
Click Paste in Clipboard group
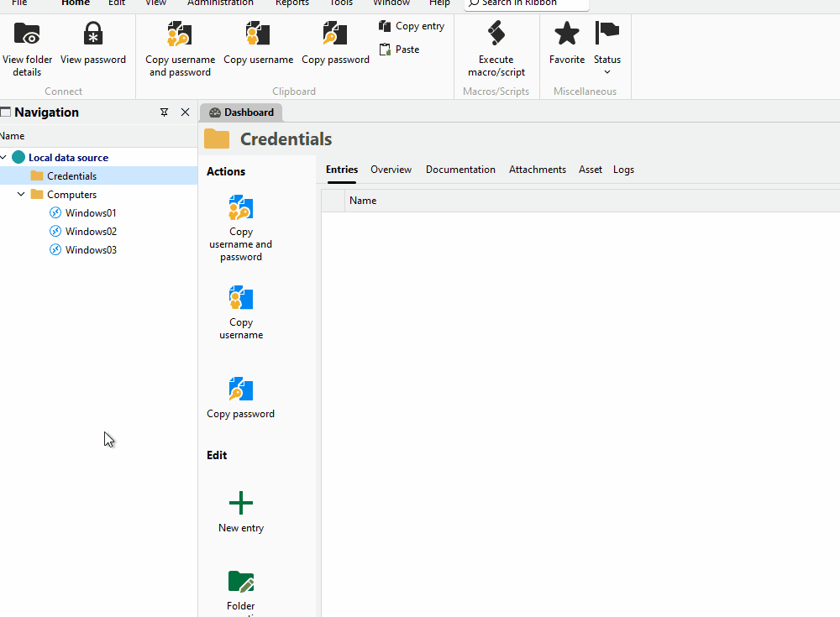tap(400, 50)
